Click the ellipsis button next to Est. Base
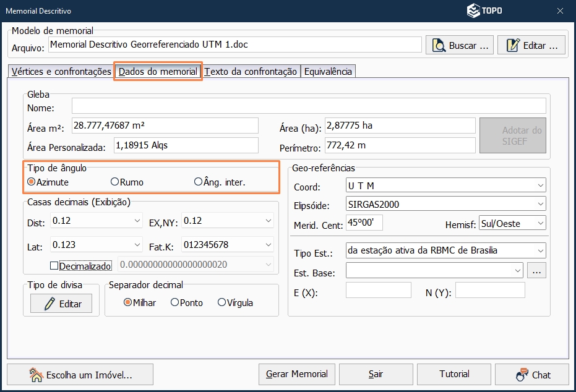The width and height of the screenshot is (576, 392). [x=536, y=270]
